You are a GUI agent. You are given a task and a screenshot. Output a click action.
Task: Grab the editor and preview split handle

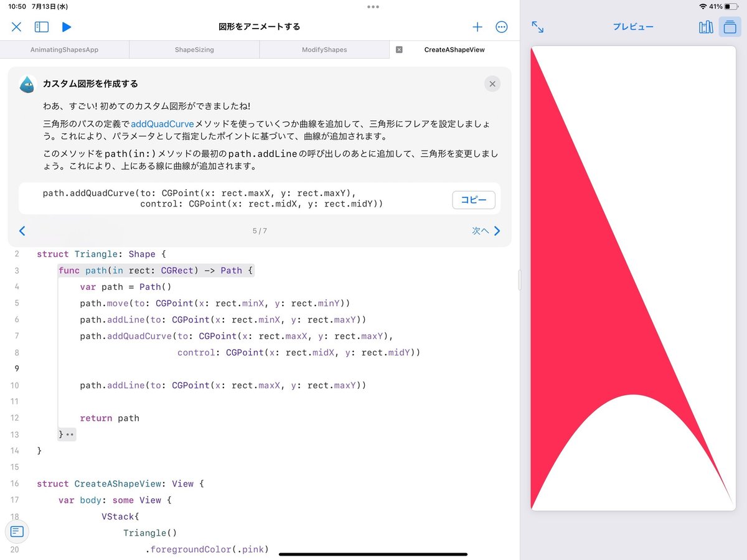[520, 281]
